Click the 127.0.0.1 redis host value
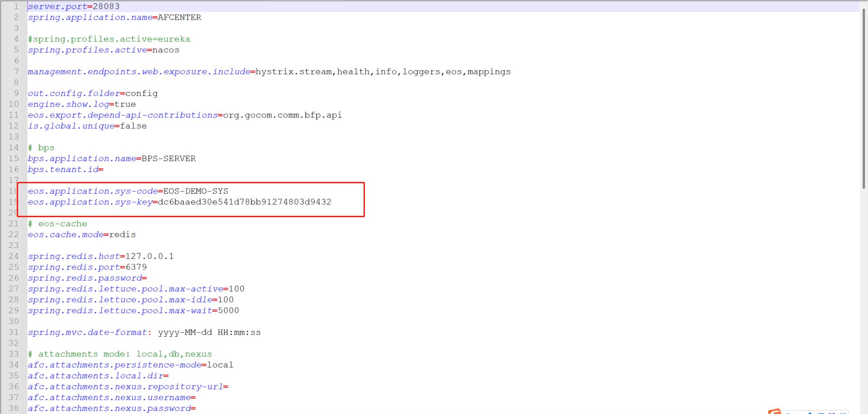 pos(149,256)
